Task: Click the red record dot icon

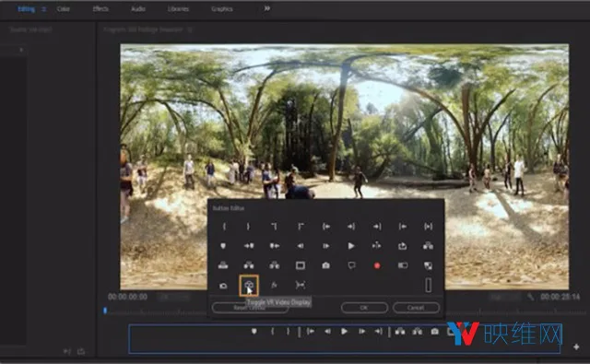Action: (377, 265)
